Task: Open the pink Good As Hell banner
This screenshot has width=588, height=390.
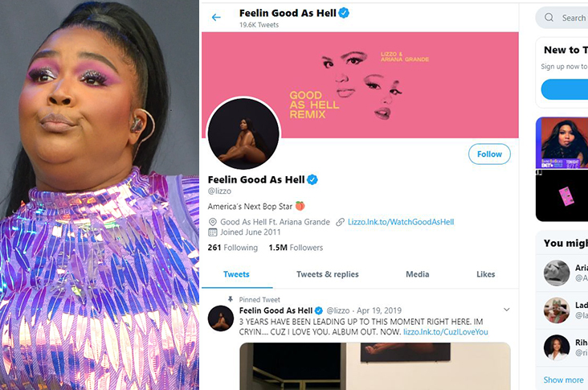Action: click(360, 84)
